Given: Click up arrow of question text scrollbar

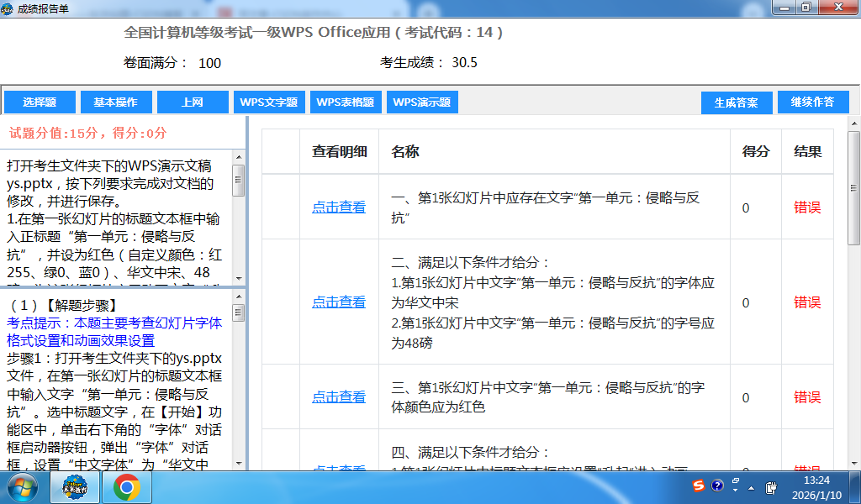Looking at the screenshot, I should click(x=239, y=157).
